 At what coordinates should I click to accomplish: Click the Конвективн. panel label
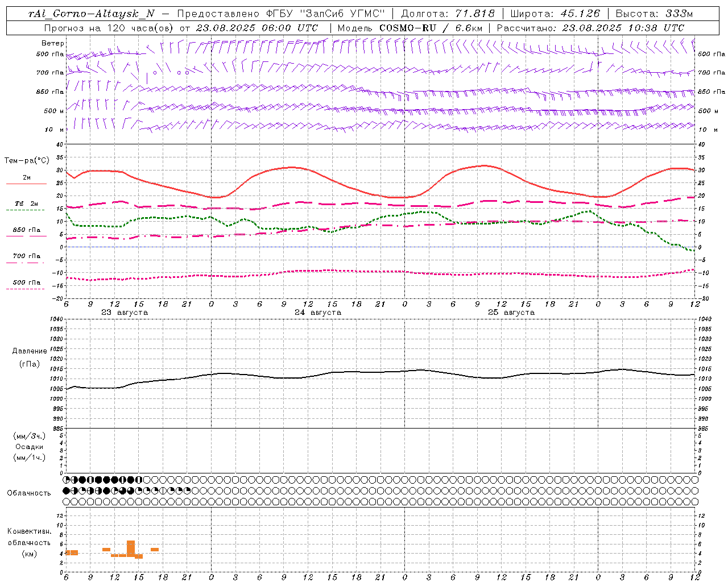tap(30, 531)
